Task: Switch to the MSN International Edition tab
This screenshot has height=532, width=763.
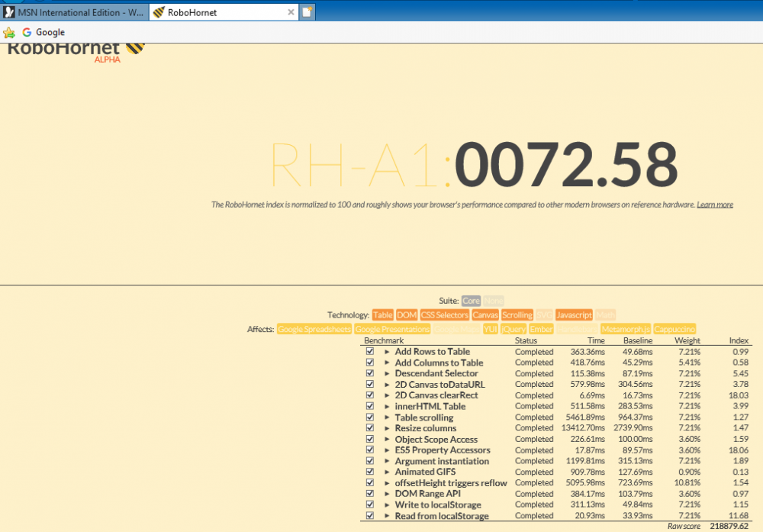Action: point(75,12)
